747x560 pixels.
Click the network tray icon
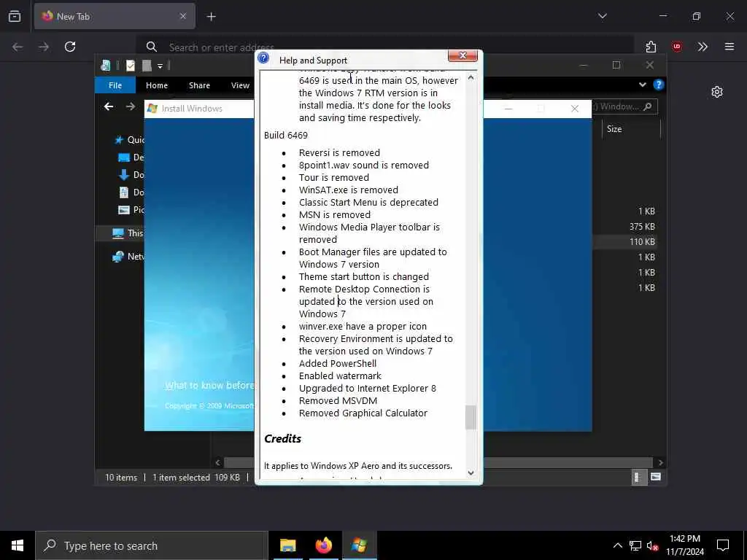coord(635,545)
